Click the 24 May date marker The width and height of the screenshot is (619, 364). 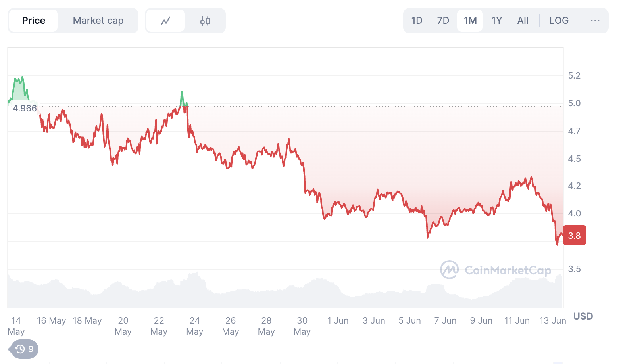point(194,326)
